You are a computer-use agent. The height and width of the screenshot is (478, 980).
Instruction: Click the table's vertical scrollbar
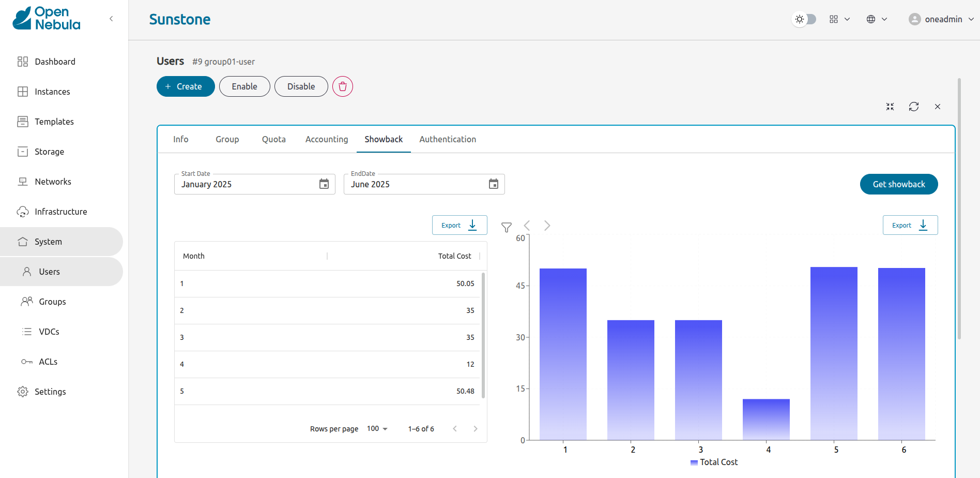[483, 335]
